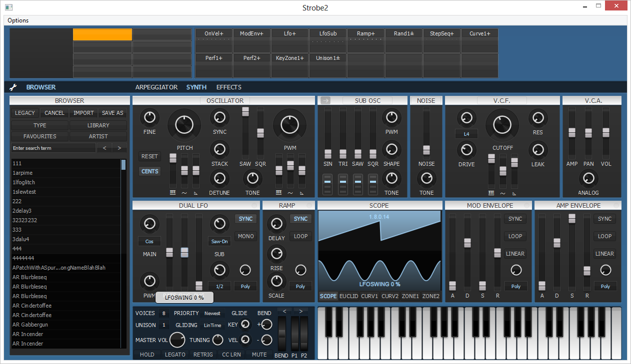631x364 pixels.
Task: Click the round indicator in MOD ENVELOPE header
Action: pyautogui.click(x=526, y=205)
